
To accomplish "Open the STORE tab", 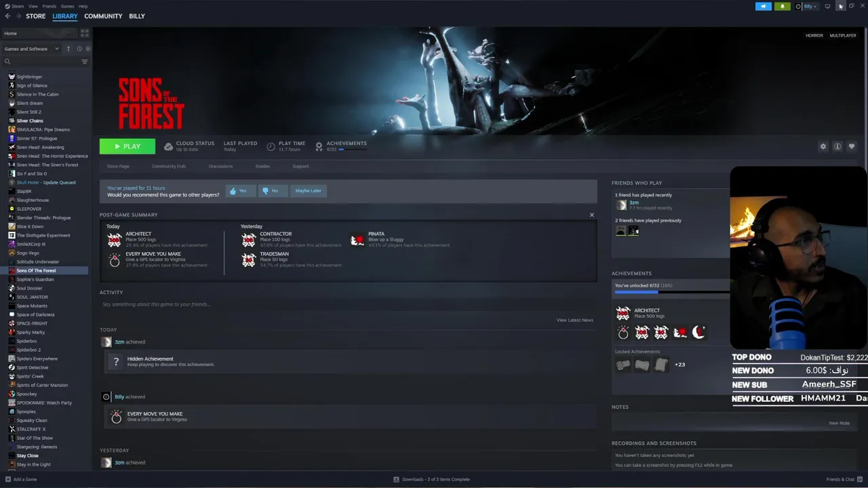I will 36,16.
